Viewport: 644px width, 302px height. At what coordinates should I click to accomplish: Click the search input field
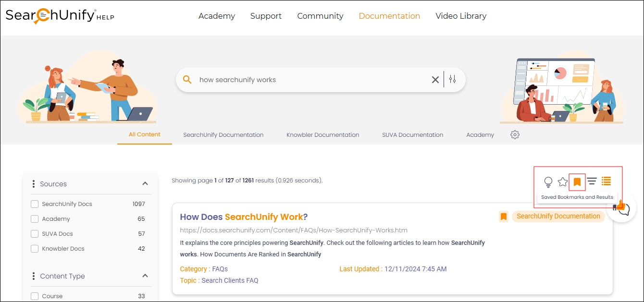[308, 80]
